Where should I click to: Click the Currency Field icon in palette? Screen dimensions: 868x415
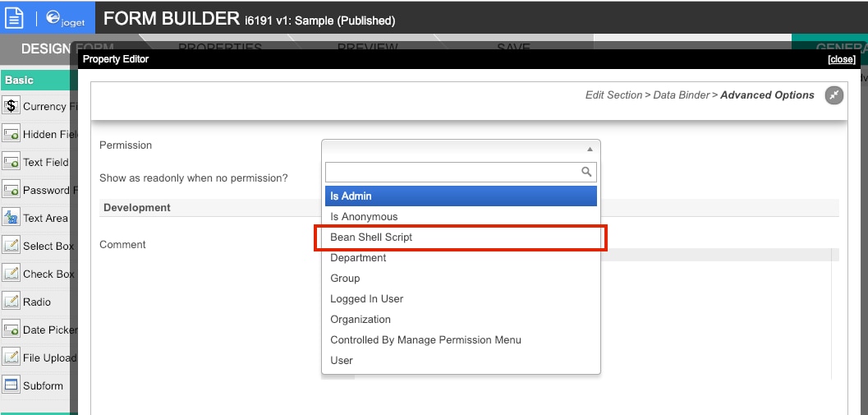pyautogui.click(x=11, y=106)
